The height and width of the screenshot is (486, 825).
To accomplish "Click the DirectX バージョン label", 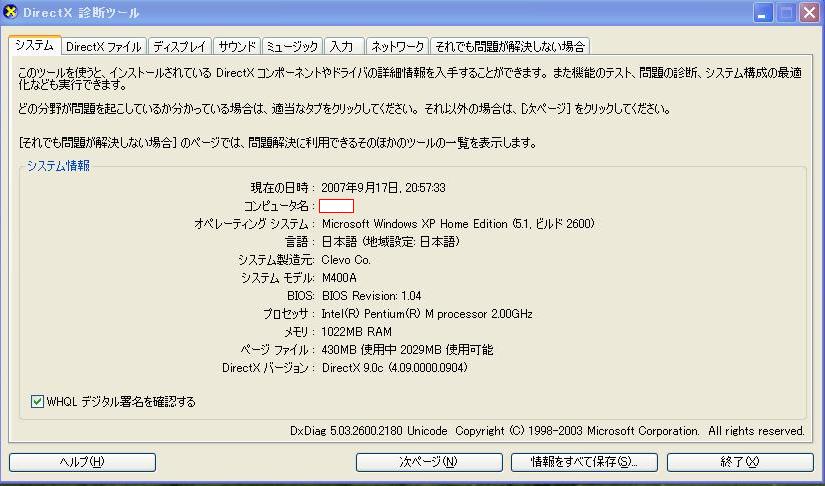I will 268,368.
